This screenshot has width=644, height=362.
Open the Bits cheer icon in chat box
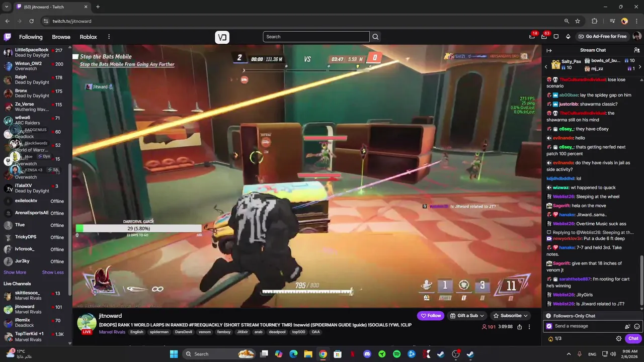(627, 326)
